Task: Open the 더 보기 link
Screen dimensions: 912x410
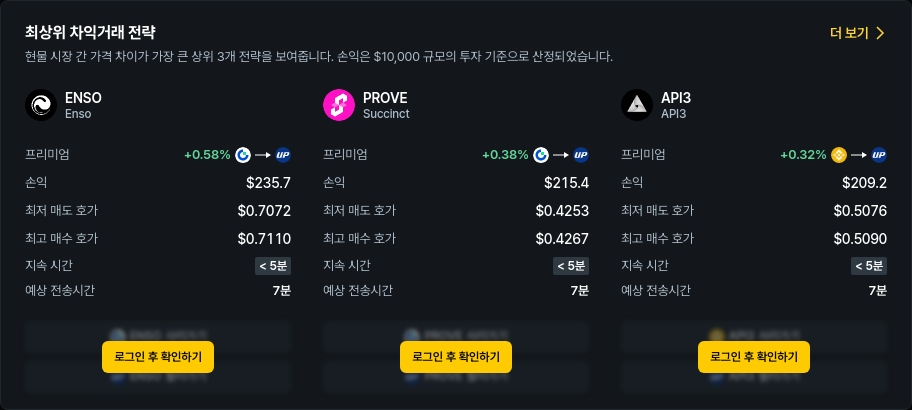Action: tap(849, 33)
